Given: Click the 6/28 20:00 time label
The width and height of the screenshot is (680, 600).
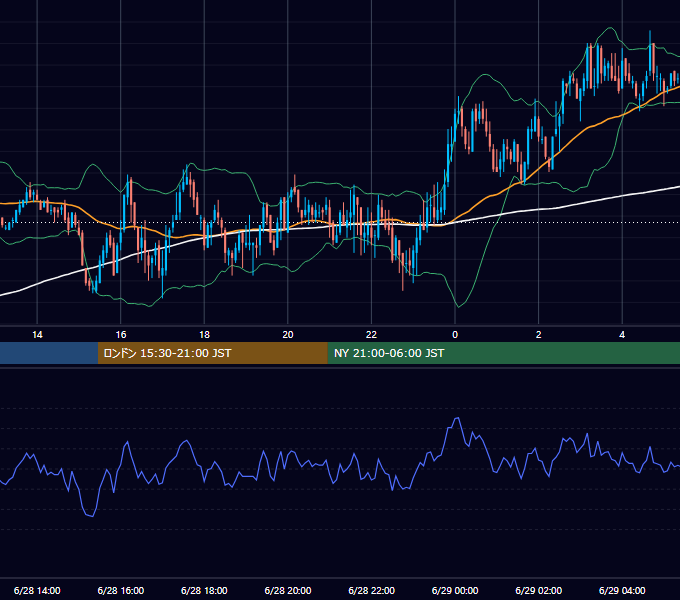Looking at the screenshot, I should tap(288, 590).
